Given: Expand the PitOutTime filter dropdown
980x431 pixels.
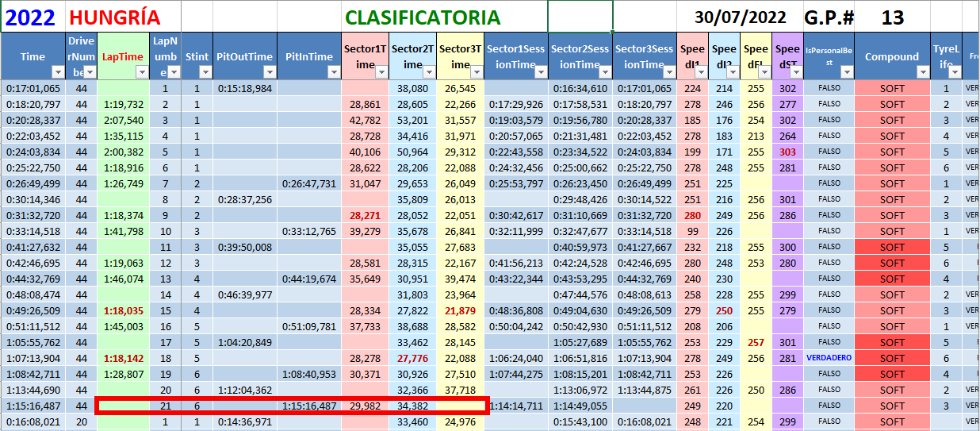Looking at the screenshot, I should [x=270, y=72].
